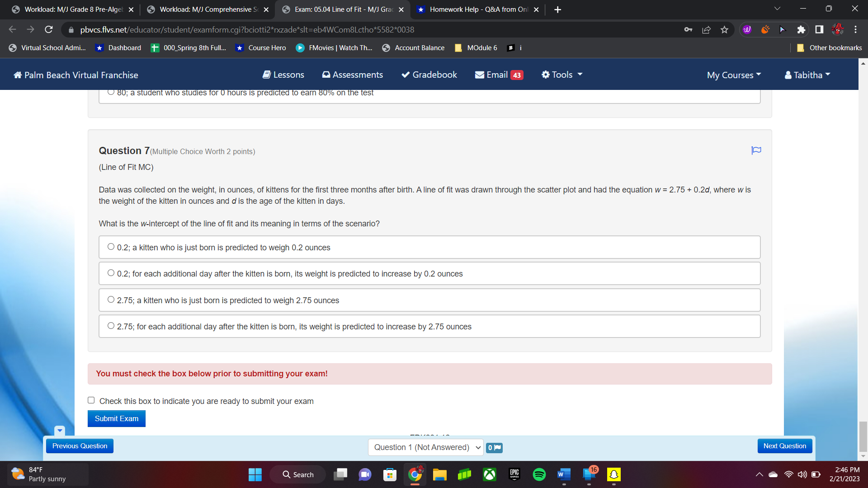Open the Tools dropdown menu
The height and width of the screenshot is (488, 868).
(x=561, y=75)
